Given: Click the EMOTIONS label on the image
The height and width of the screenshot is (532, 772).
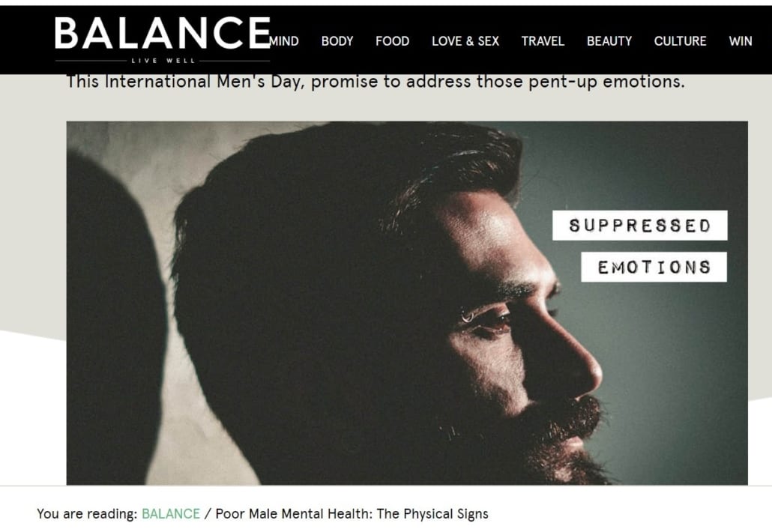Looking at the screenshot, I should coord(654,267).
